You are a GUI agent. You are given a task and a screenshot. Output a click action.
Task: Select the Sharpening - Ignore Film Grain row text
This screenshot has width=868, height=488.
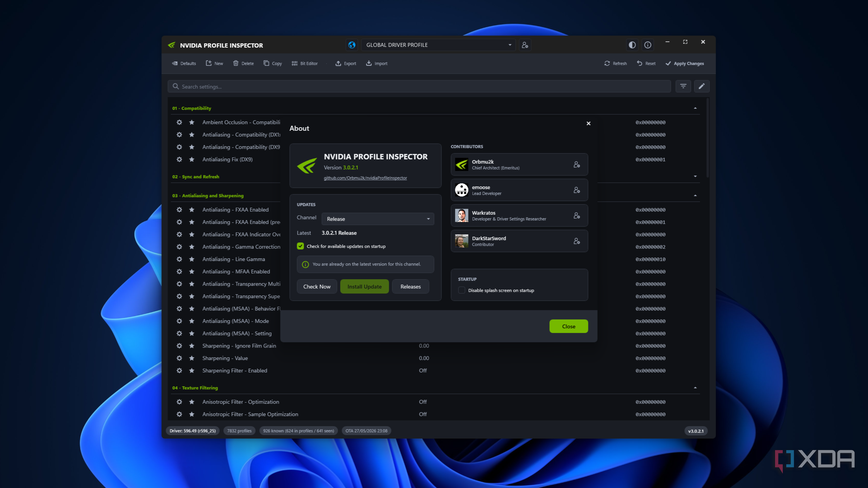(239, 346)
